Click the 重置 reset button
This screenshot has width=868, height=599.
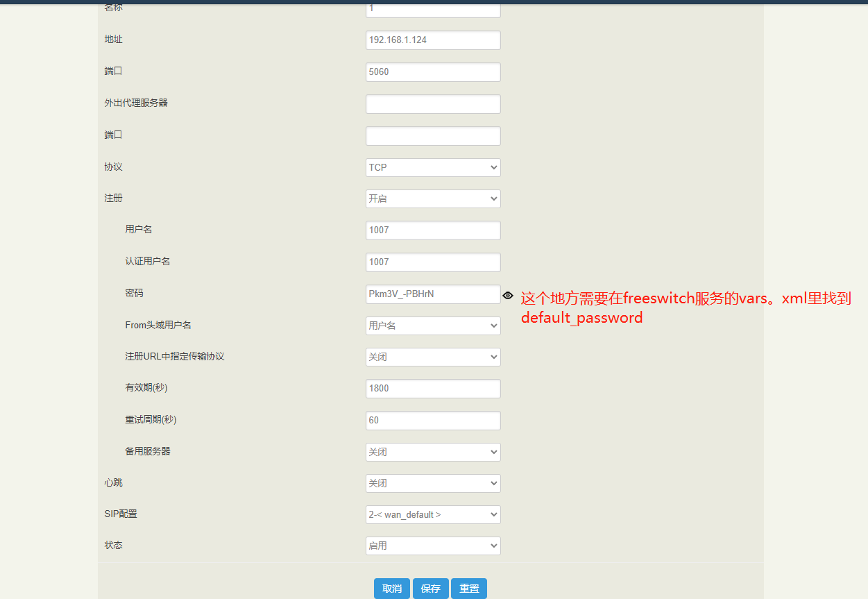[469, 588]
